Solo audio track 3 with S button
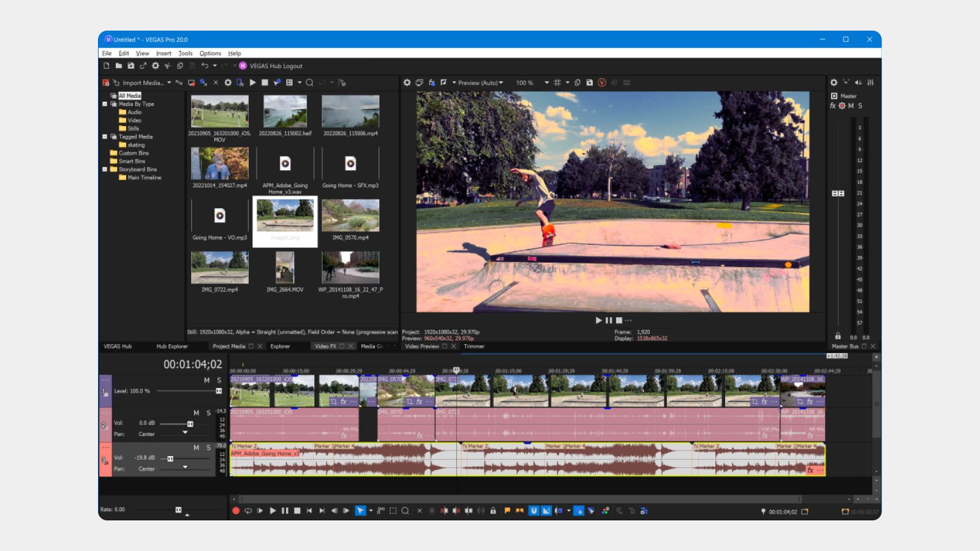 tap(208, 448)
